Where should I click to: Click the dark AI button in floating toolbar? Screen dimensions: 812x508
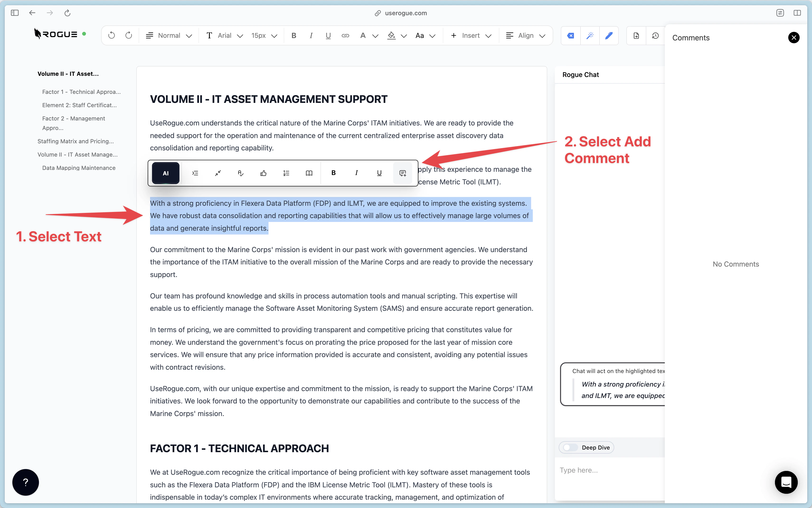coord(165,173)
